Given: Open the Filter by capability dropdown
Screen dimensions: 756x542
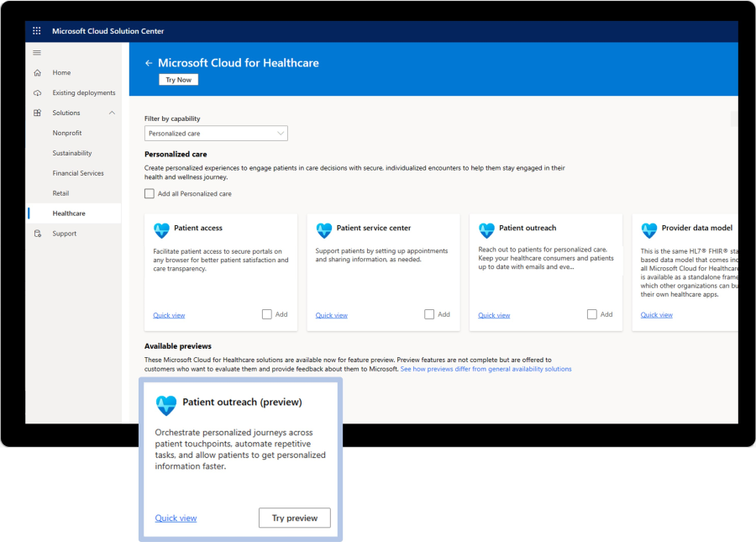Looking at the screenshot, I should 215,133.
